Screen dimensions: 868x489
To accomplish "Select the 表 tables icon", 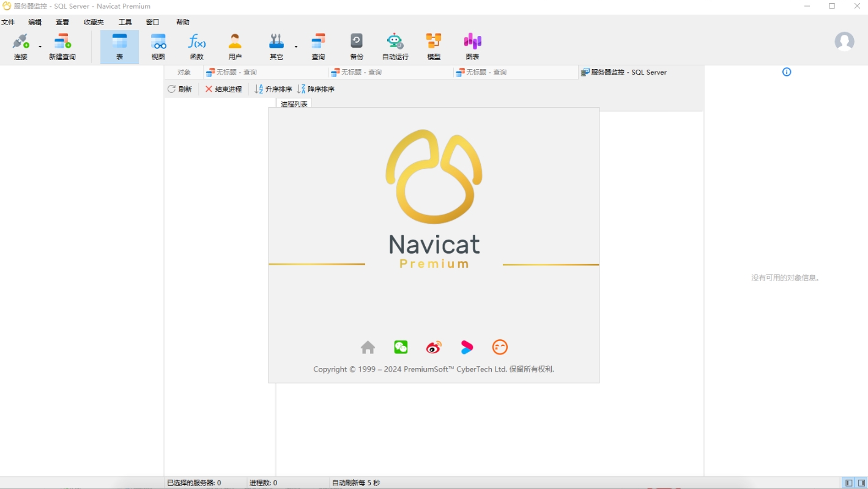I will (x=119, y=42).
